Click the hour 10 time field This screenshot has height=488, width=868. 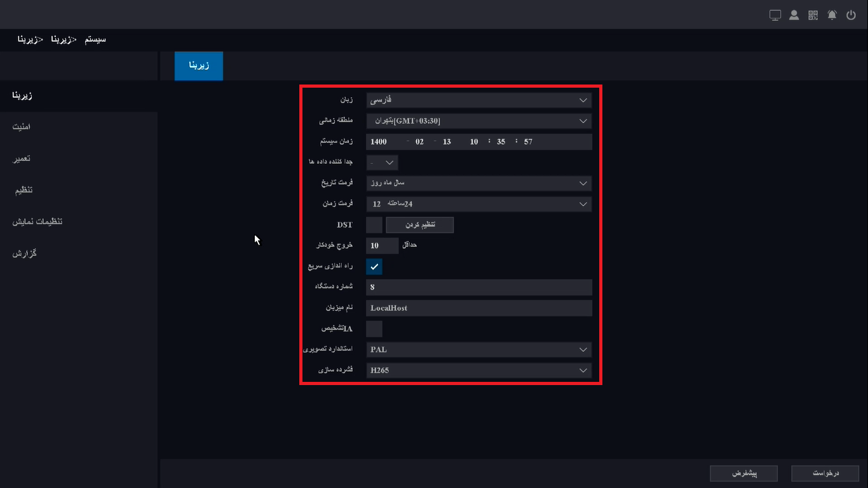pos(474,142)
